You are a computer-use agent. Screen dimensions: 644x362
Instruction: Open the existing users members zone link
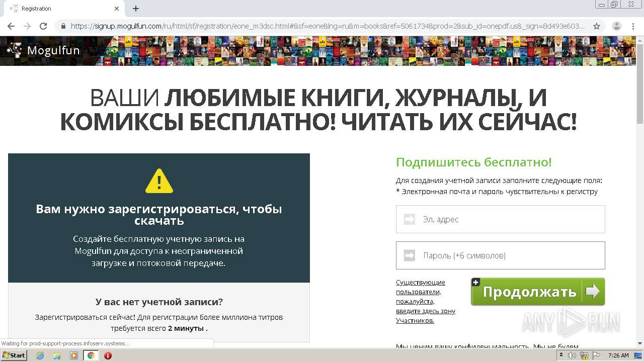tap(426, 301)
